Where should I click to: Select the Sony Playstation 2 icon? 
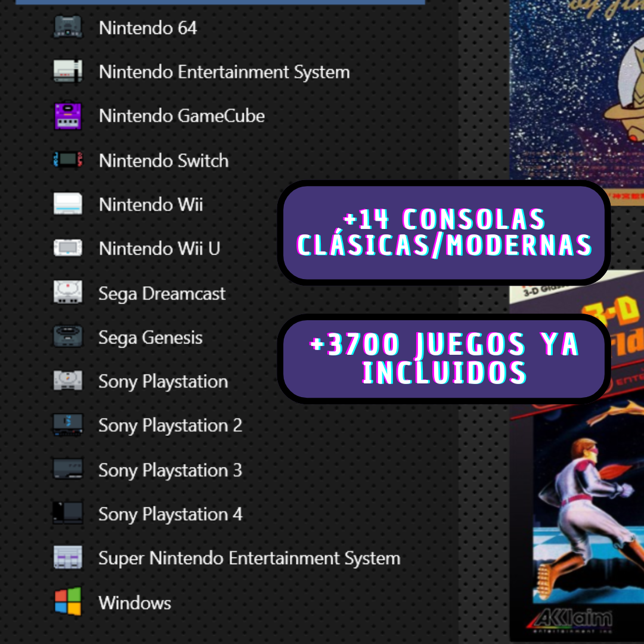click(x=67, y=425)
